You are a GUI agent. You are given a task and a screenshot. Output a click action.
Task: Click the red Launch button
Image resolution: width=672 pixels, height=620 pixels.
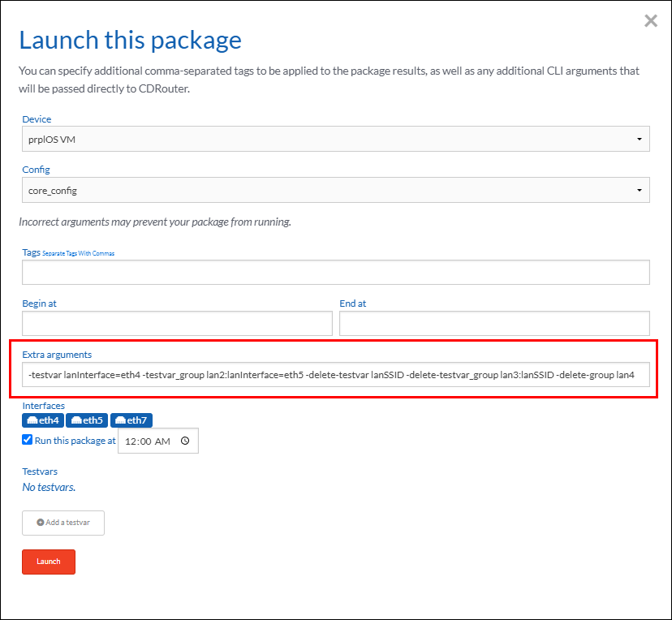[x=49, y=562]
